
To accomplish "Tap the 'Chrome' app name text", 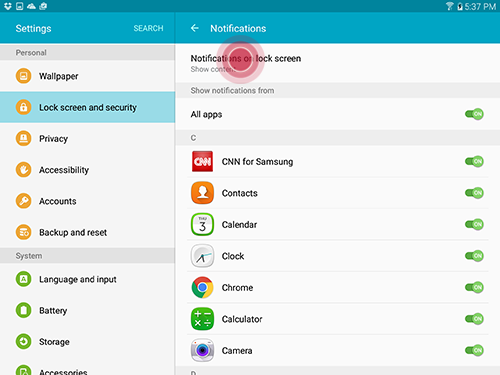I will point(237,287).
